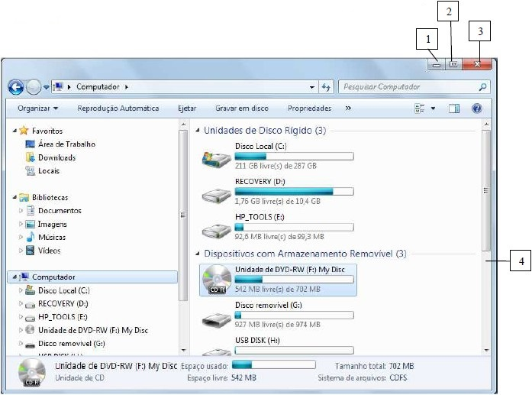
Task: Open the Help question mark icon
Action: tap(477, 108)
